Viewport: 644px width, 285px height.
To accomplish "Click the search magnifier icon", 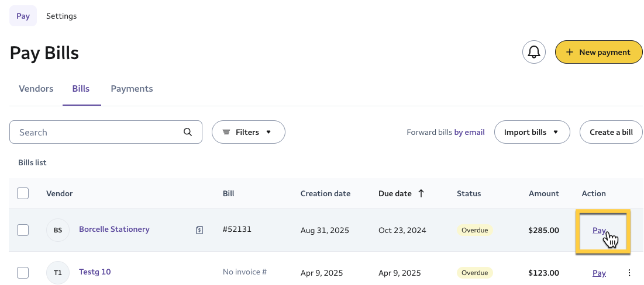I will pyautogui.click(x=188, y=132).
